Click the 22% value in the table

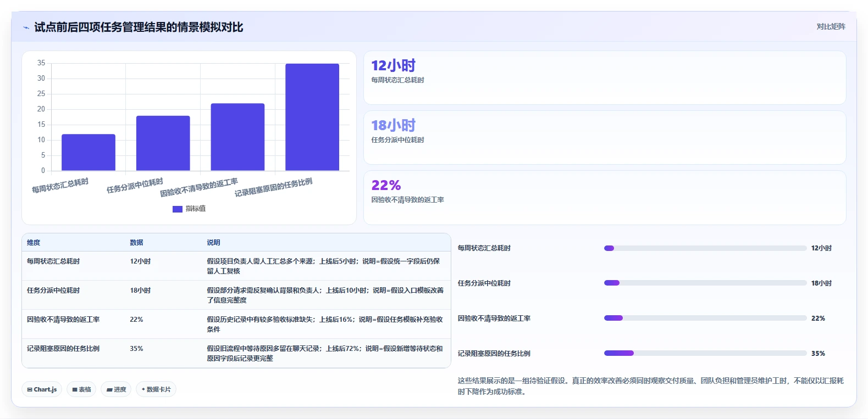136,320
